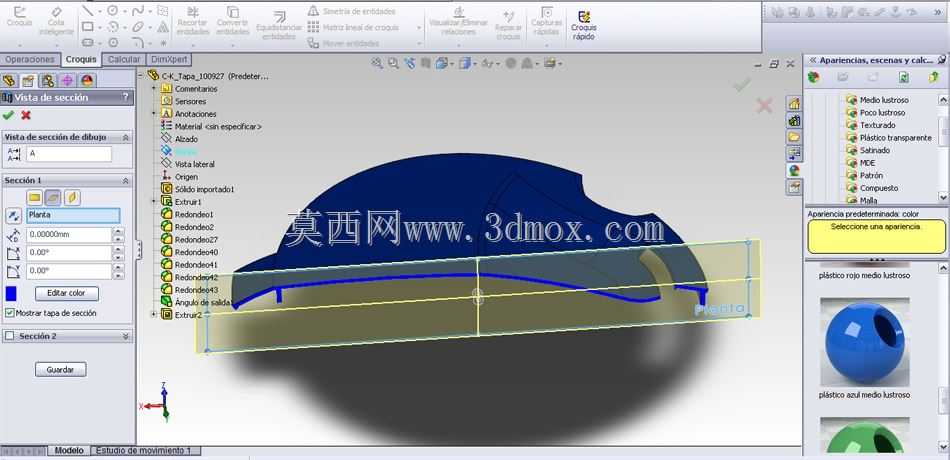Open the File Explorer folder task pane icon
Image resolution: width=950 pixels, height=460 pixels.
(794, 138)
